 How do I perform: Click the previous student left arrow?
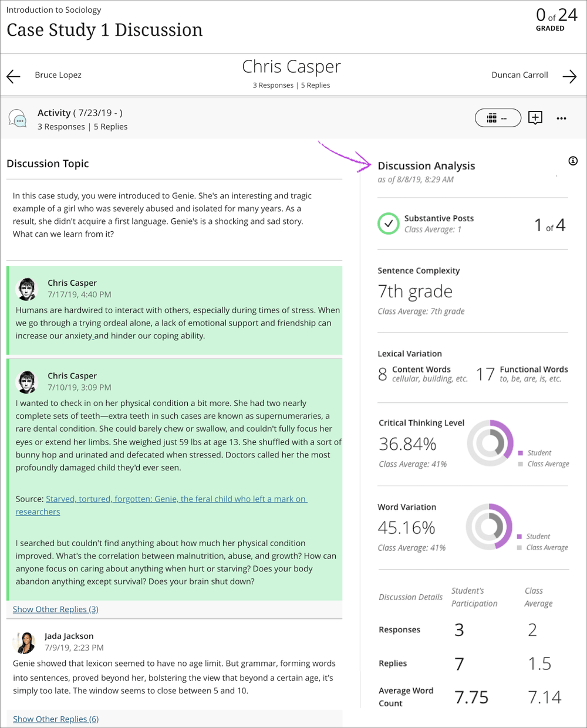(14, 76)
